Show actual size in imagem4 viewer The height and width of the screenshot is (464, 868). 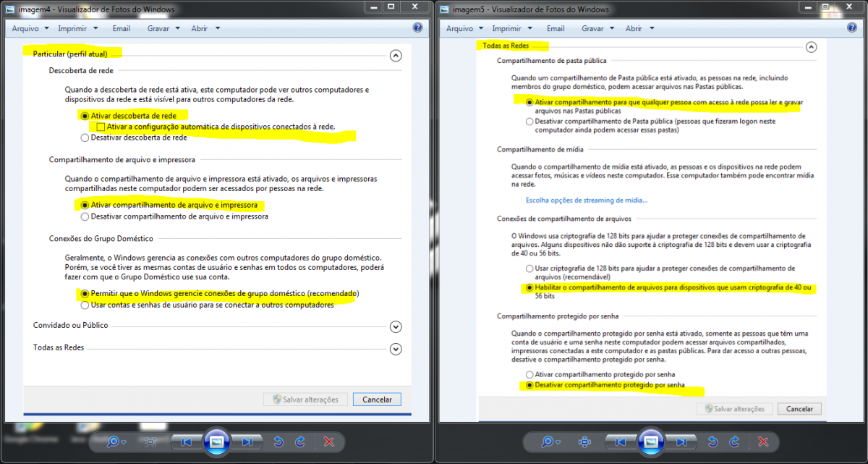(x=150, y=442)
